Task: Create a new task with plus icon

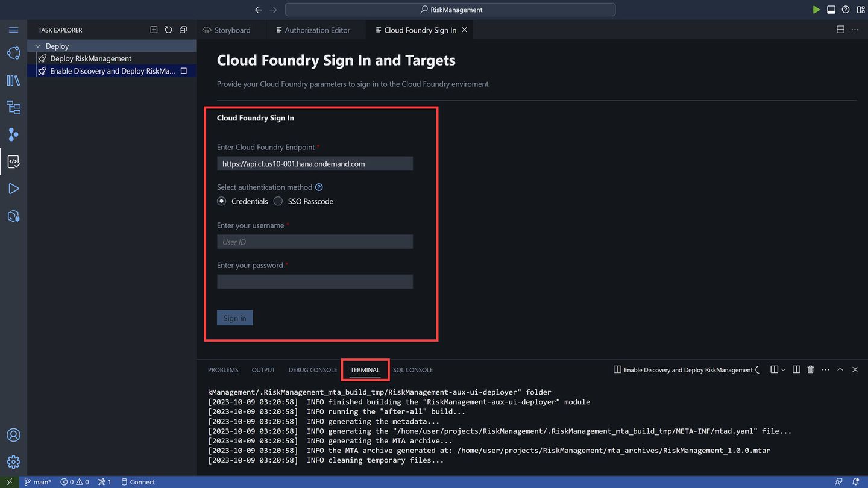Action: point(154,30)
